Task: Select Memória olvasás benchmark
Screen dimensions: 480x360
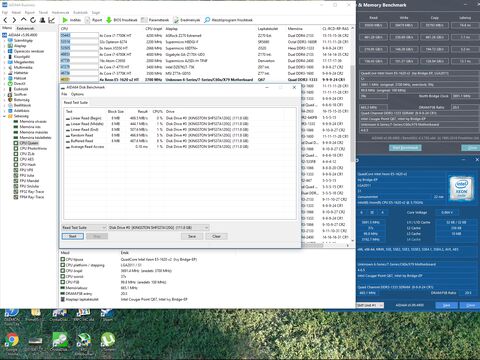Action: pos(33,121)
